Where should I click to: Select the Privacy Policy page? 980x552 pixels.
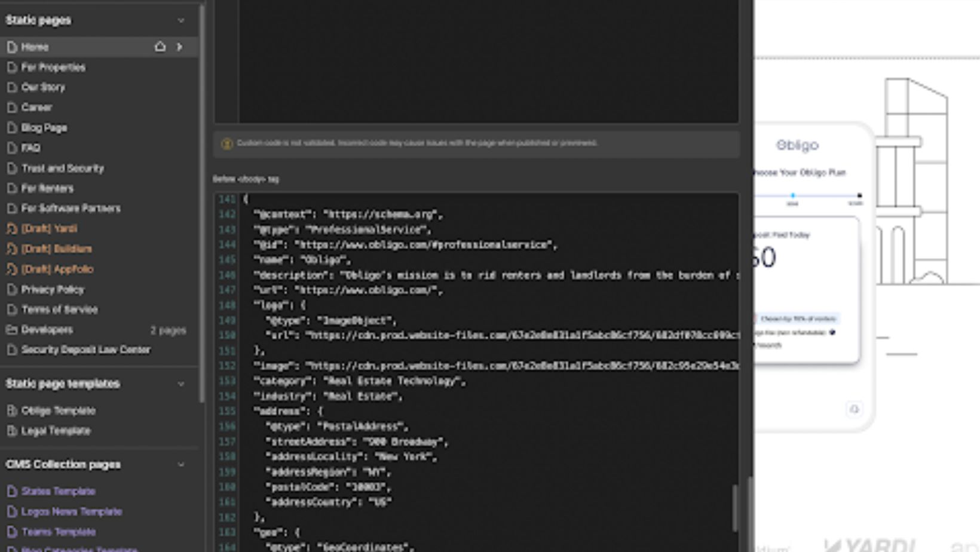pyautogui.click(x=53, y=289)
